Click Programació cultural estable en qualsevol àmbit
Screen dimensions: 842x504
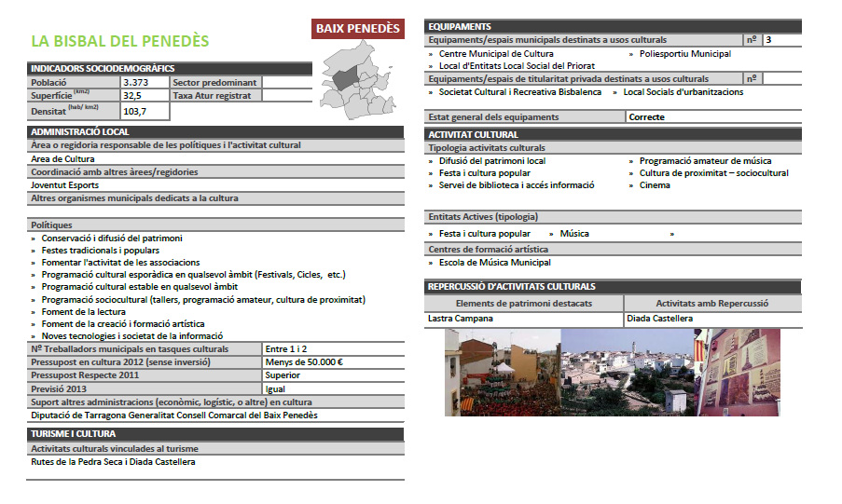[140, 287]
